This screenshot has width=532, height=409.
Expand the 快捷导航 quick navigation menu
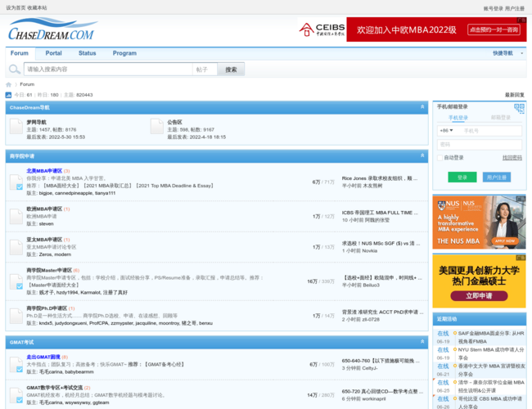[505, 53]
